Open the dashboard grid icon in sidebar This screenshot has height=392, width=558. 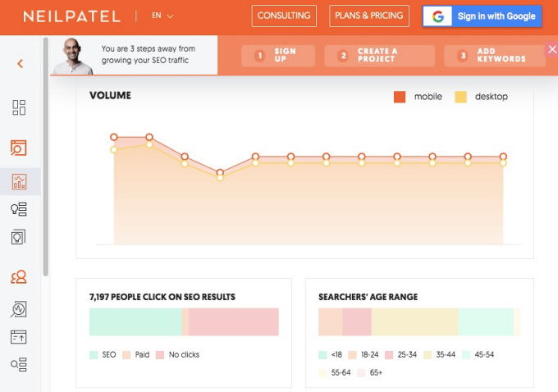[x=19, y=107]
